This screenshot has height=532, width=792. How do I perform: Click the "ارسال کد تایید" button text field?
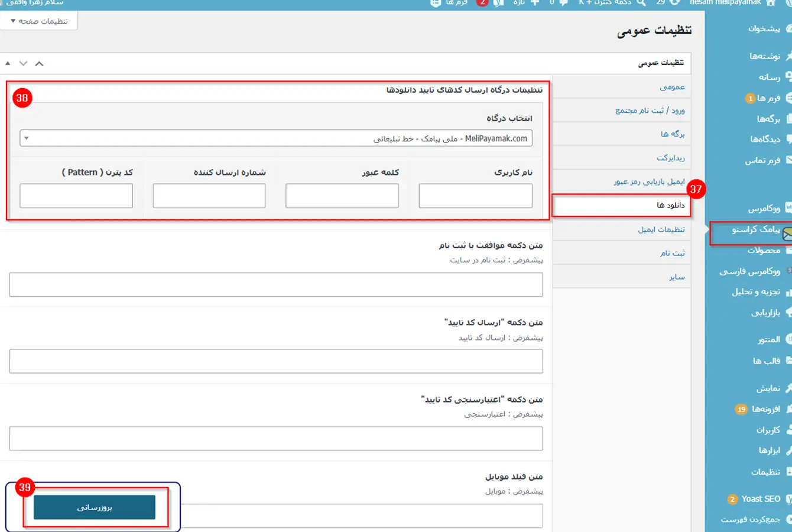tap(276, 361)
